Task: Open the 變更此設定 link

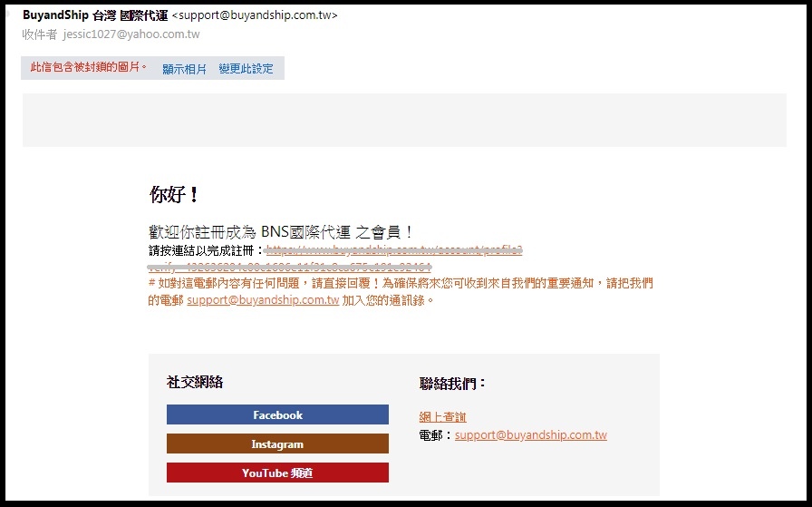Action: tap(246, 69)
